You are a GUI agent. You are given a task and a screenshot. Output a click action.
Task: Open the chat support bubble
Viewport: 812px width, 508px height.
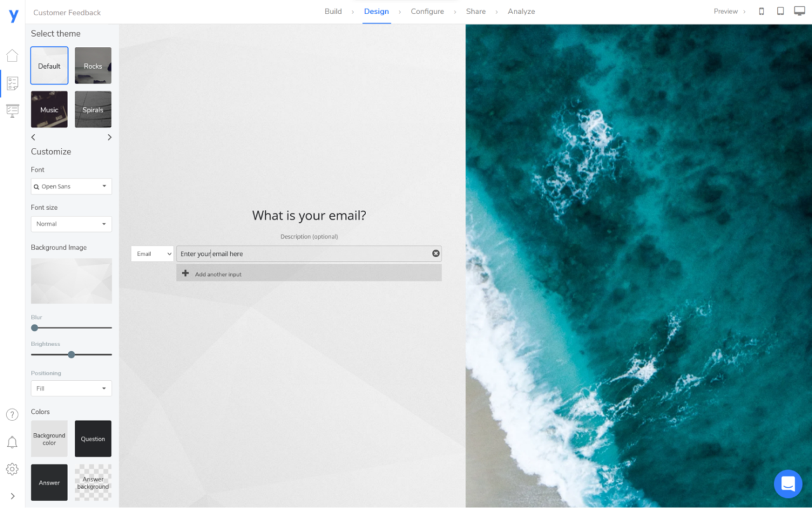pos(788,484)
